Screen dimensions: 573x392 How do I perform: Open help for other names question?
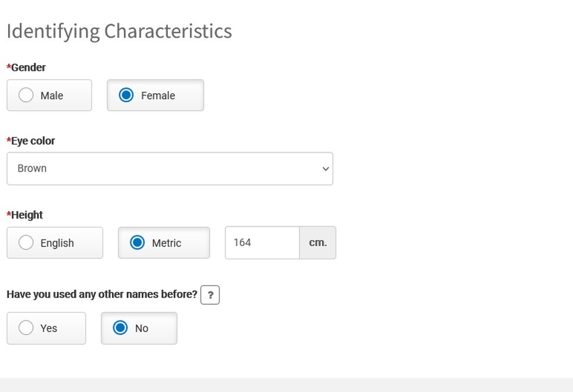210,295
